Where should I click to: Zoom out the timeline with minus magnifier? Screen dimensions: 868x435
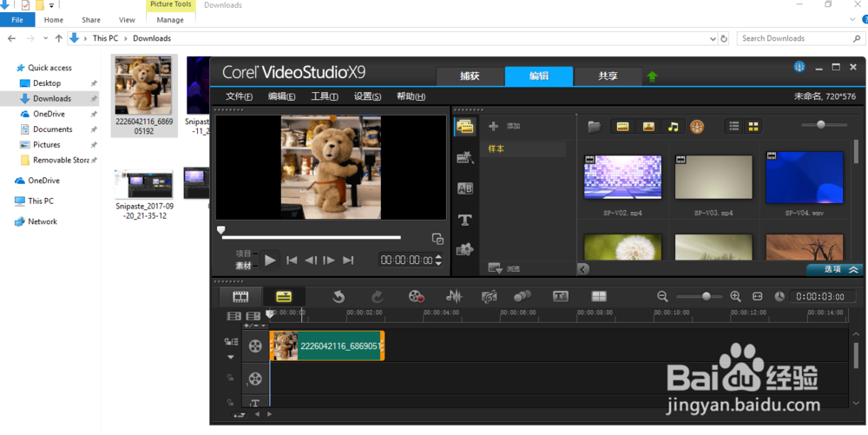tap(662, 297)
